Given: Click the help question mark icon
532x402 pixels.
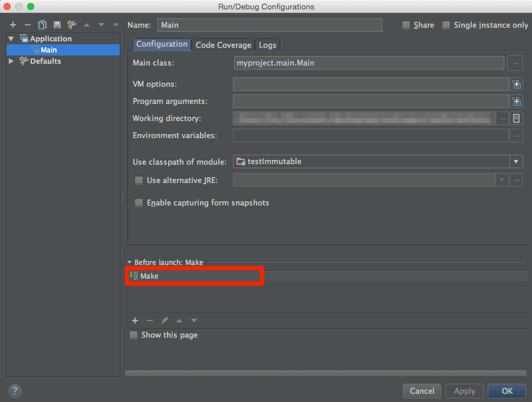Looking at the screenshot, I should coord(15,391).
